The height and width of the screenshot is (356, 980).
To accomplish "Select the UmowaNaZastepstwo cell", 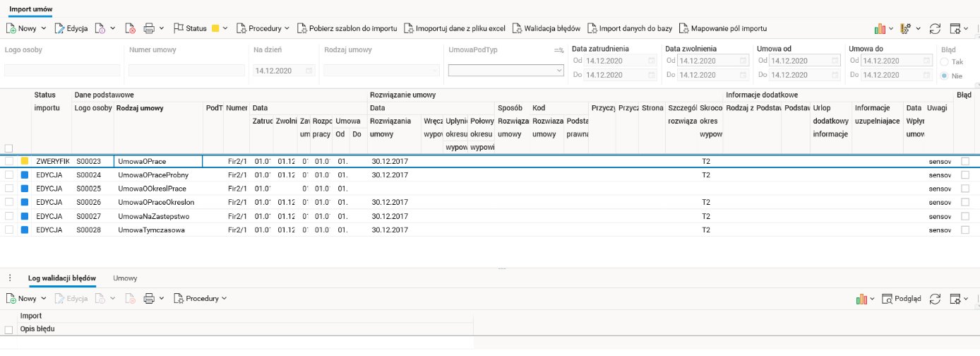I will click(x=158, y=216).
